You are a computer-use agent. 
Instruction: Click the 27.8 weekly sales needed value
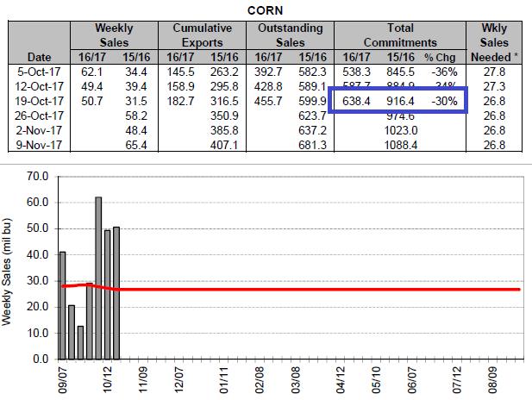click(x=499, y=69)
